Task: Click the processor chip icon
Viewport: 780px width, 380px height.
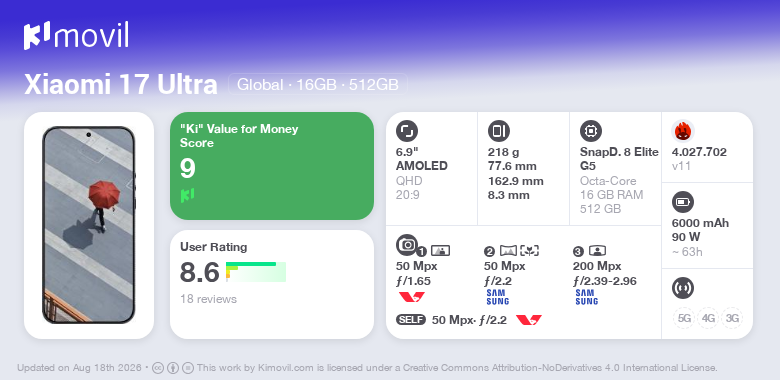Action: 591,131
